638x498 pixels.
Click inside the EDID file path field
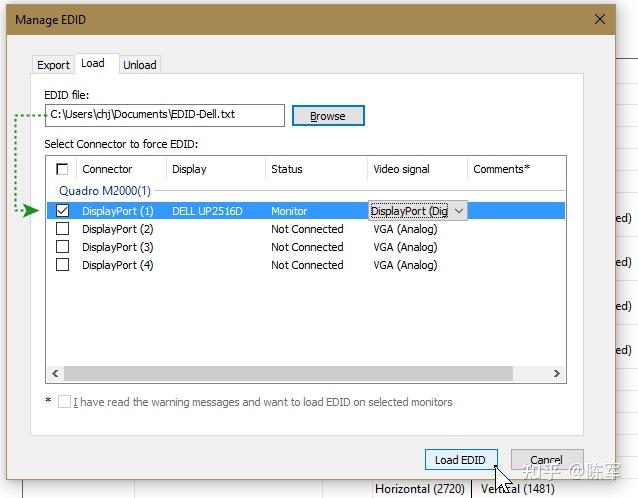click(x=164, y=115)
